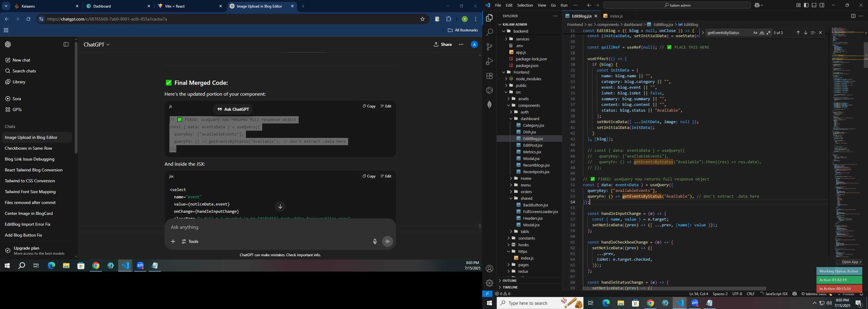Screen dimensions: 868x309
Task: Click VS Code command center search box
Action: [x=677, y=5]
